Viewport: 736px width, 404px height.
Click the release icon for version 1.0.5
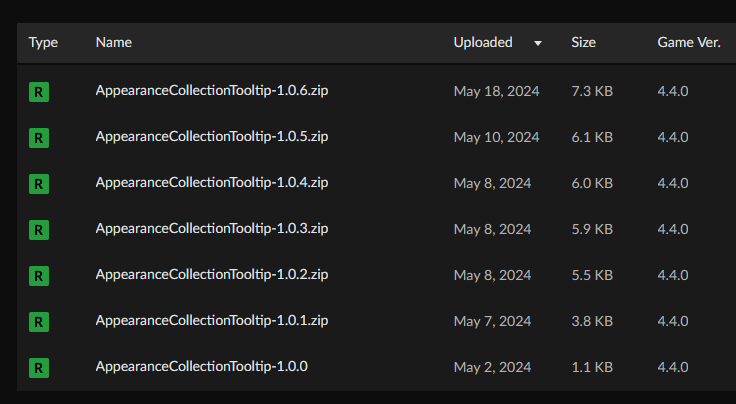39,137
